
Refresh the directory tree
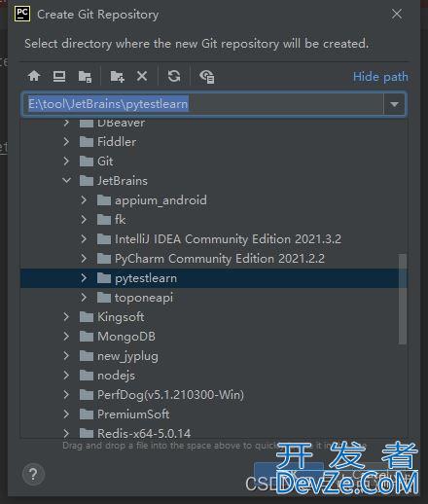tap(174, 76)
